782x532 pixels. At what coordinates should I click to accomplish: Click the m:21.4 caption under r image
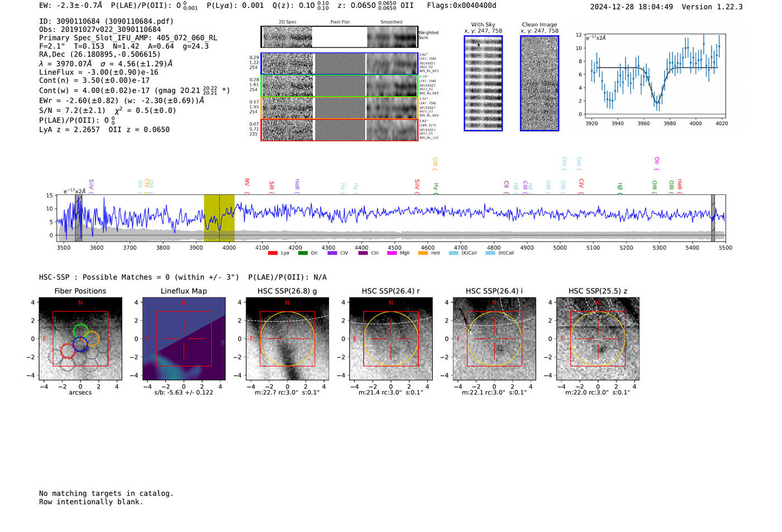390,392
